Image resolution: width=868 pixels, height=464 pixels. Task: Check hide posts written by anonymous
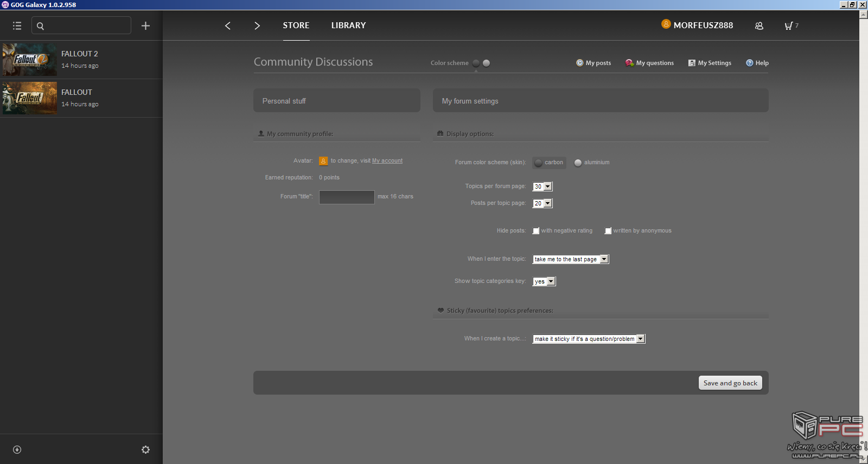pos(608,231)
